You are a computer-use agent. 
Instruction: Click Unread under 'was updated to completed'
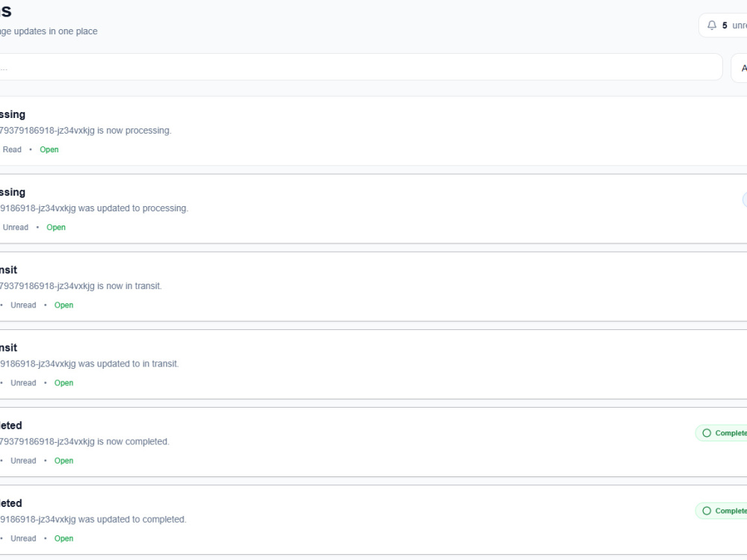click(23, 538)
